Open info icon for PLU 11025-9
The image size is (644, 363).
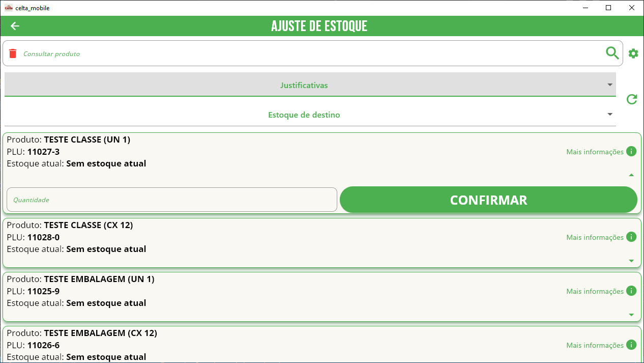click(x=631, y=291)
